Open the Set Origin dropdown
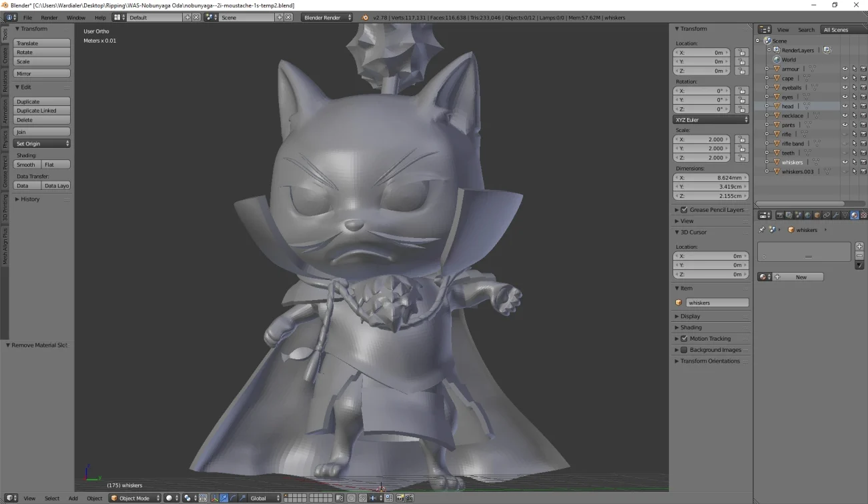This screenshot has width=868, height=504. (42, 143)
